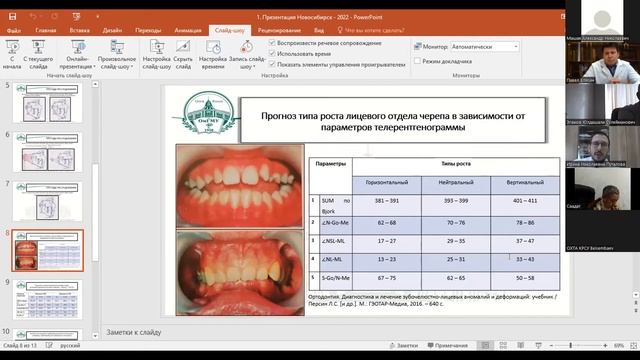Expand Custom slide show dropdown arrow
Screen dimensions: 640x360
coord(132,67)
